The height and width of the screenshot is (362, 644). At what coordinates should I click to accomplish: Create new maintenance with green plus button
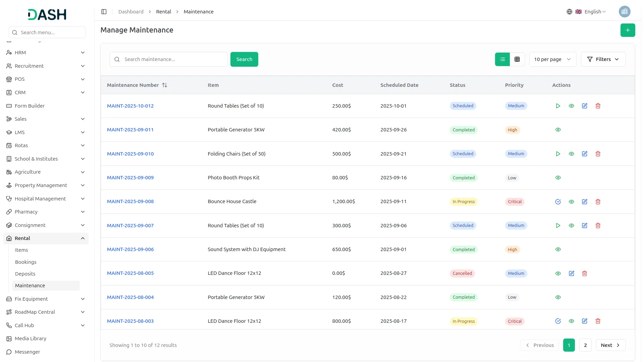(x=628, y=30)
